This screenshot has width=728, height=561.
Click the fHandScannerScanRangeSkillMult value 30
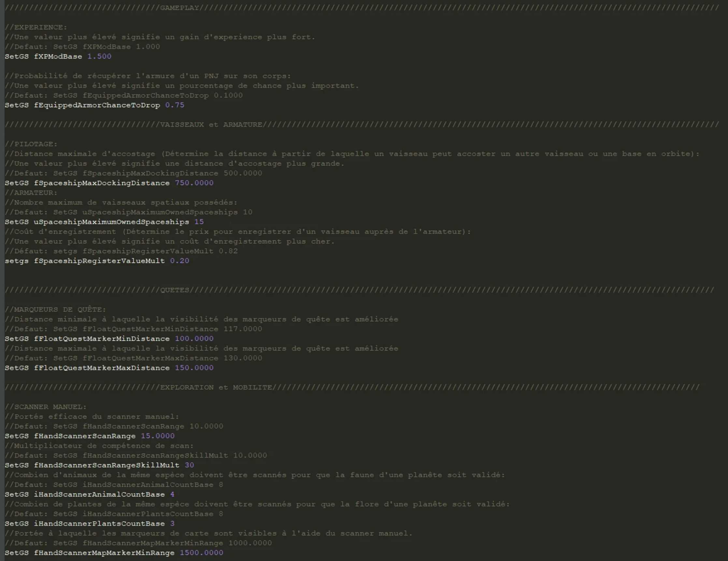click(189, 465)
